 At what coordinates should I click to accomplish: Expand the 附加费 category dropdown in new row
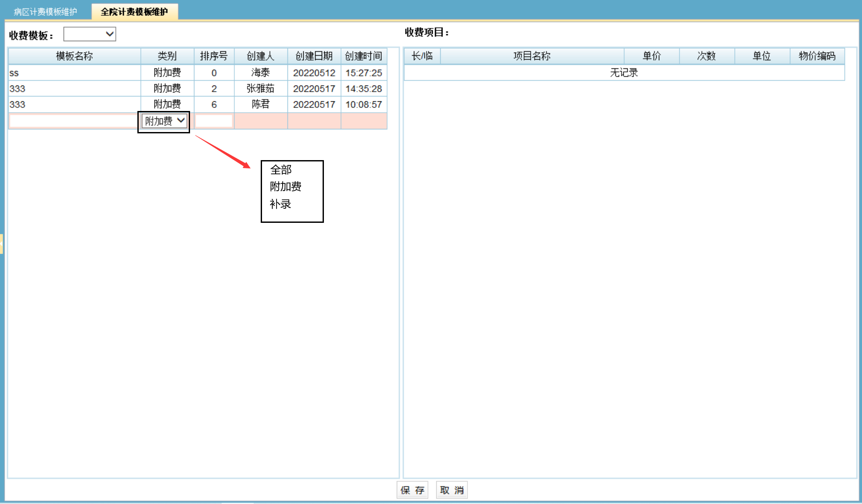pyautogui.click(x=165, y=121)
